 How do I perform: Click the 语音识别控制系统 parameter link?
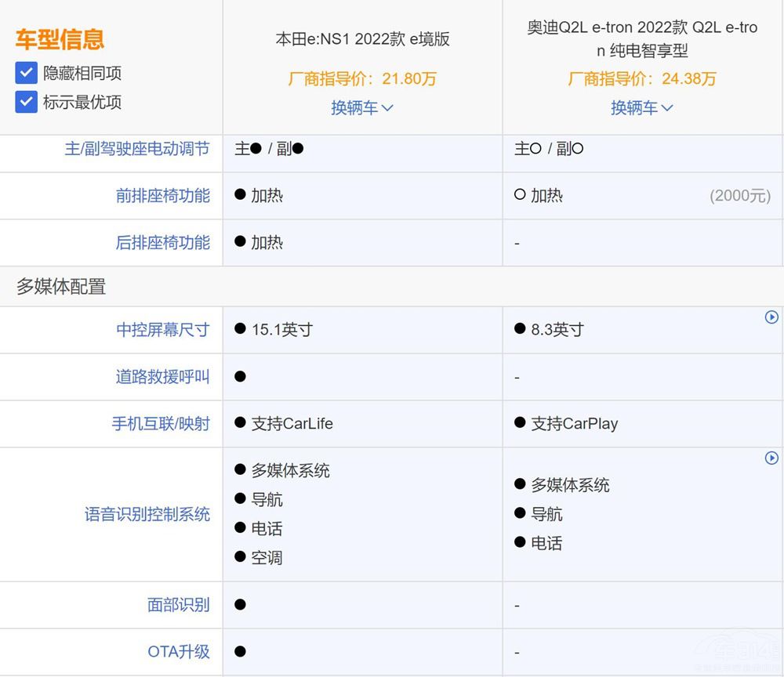[147, 515]
